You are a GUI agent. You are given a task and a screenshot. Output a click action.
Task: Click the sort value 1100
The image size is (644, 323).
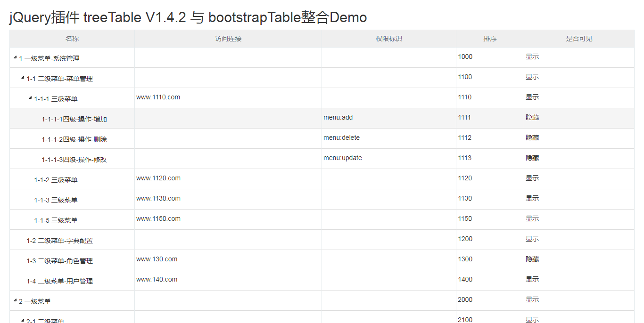coord(465,77)
